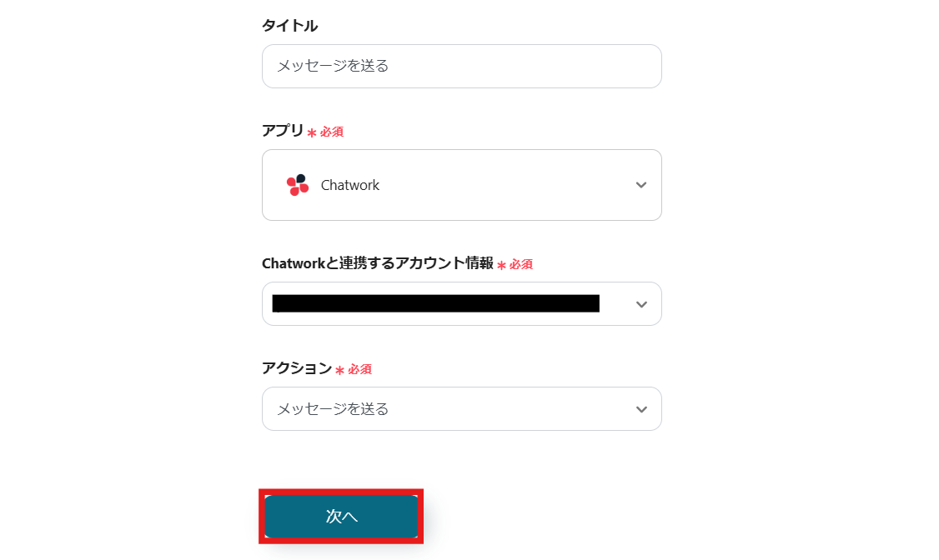Click the chevron in the account info selector

(x=640, y=304)
